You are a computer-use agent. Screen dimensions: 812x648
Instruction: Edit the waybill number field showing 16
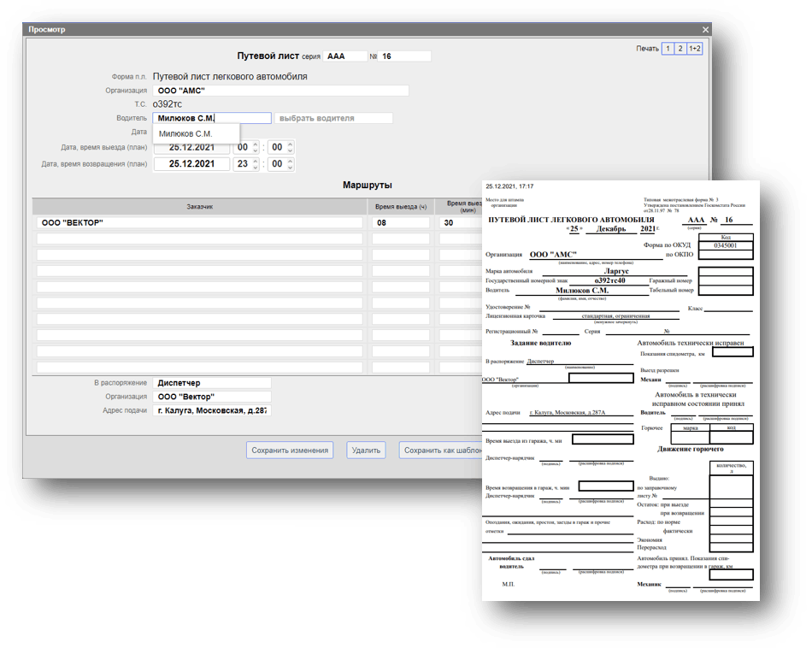(404, 56)
